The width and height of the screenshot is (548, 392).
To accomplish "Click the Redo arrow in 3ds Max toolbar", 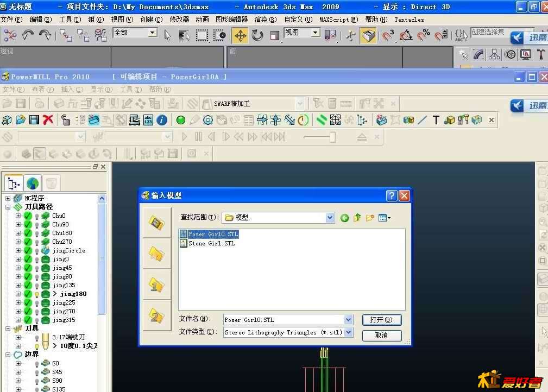I will pyautogui.click(x=45, y=35).
